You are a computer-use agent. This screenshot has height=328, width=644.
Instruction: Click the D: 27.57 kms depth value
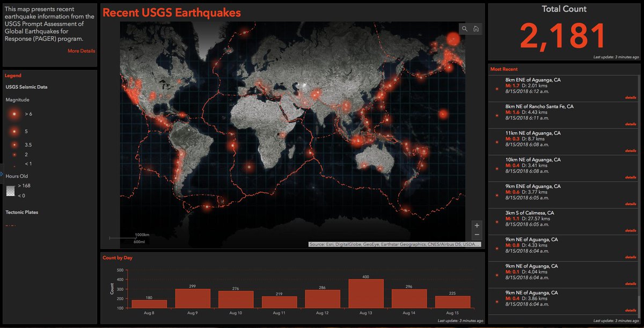(537, 219)
